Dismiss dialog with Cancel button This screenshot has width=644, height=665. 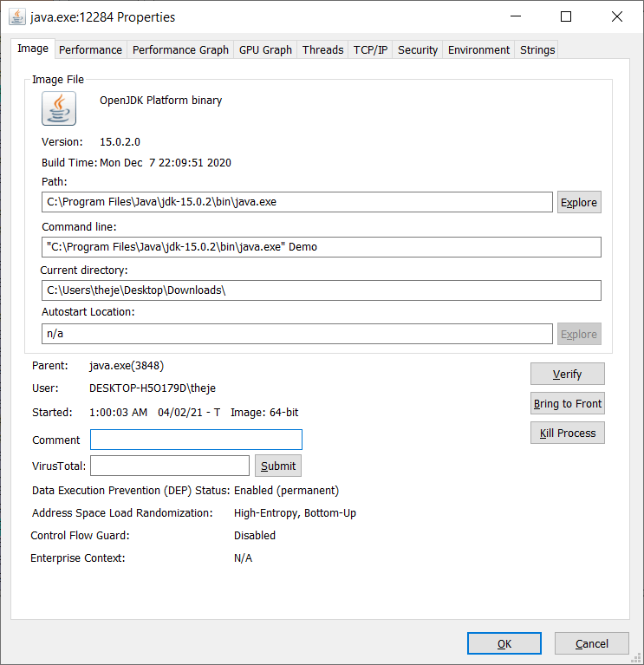(x=592, y=644)
